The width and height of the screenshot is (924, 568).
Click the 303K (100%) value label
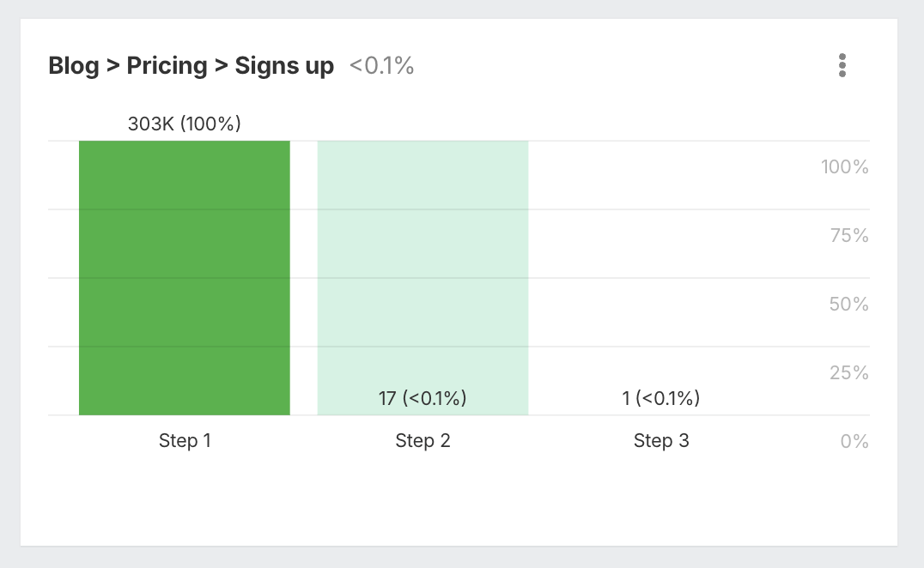(185, 124)
